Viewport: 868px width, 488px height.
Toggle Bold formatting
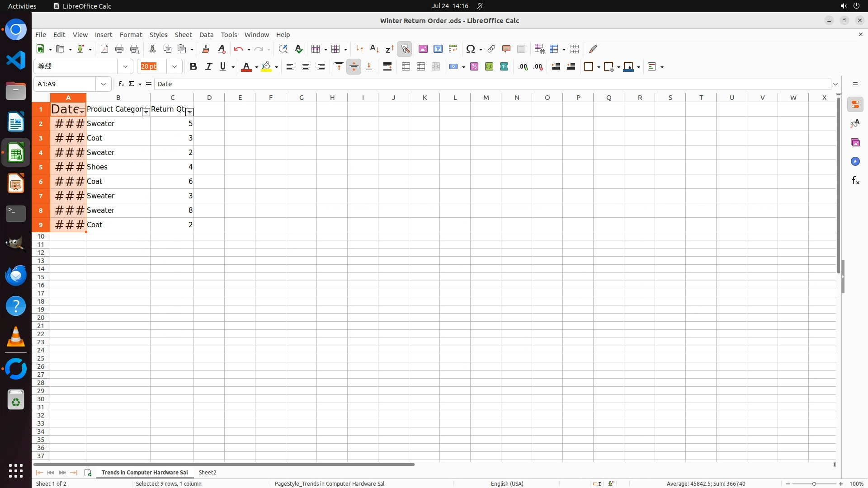tap(193, 66)
